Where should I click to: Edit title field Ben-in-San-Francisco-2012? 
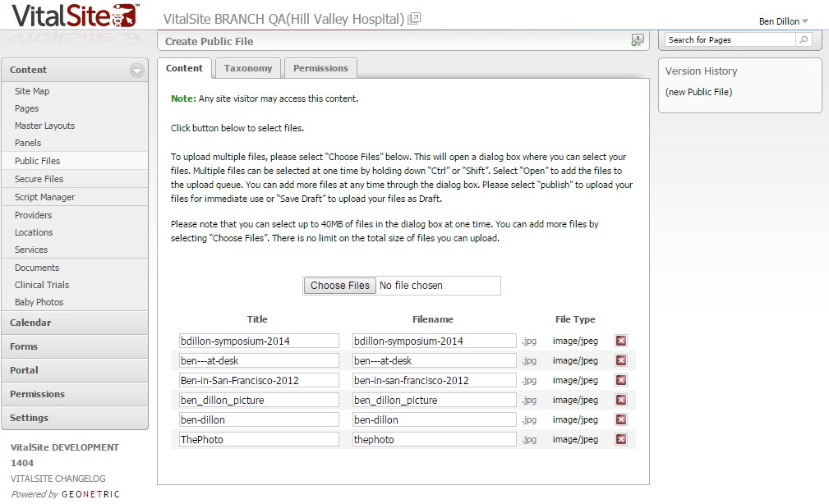click(259, 380)
